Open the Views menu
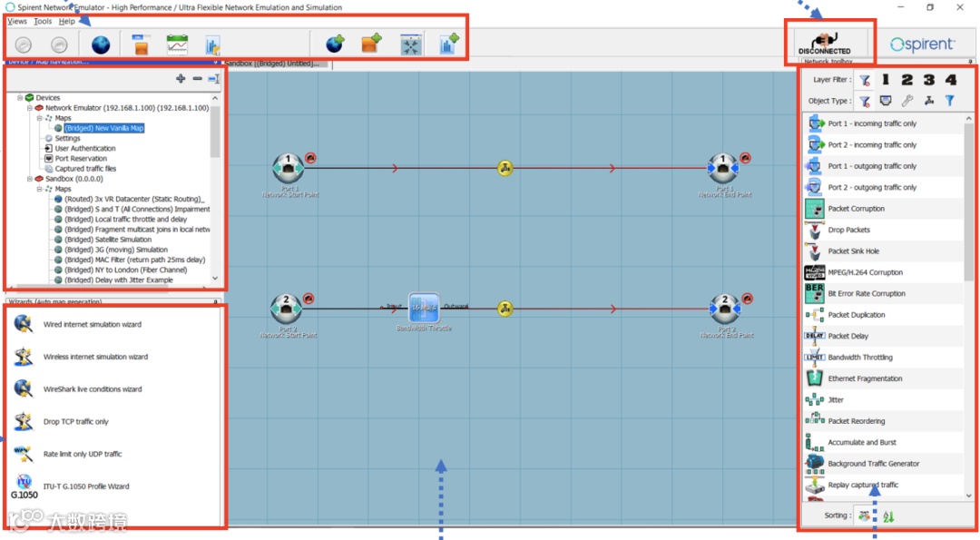The height and width of the screenshot is (540, 980). [x=17, y=21]
